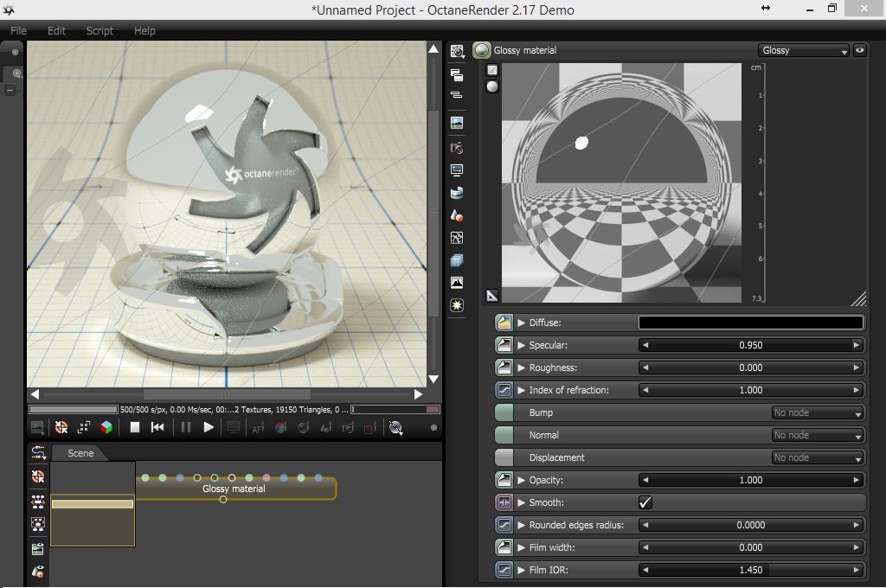Recenter node graph with orange target icon
Screen dimensions: 886x588
(x=38, y=476)
